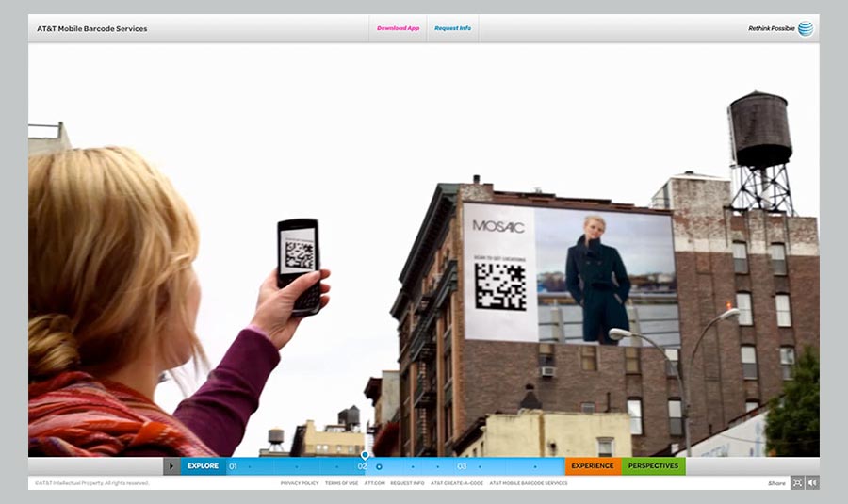Open the Download App link
This screenshot has height=504, width=848.
pyautogui.click(x=398, y=28)
